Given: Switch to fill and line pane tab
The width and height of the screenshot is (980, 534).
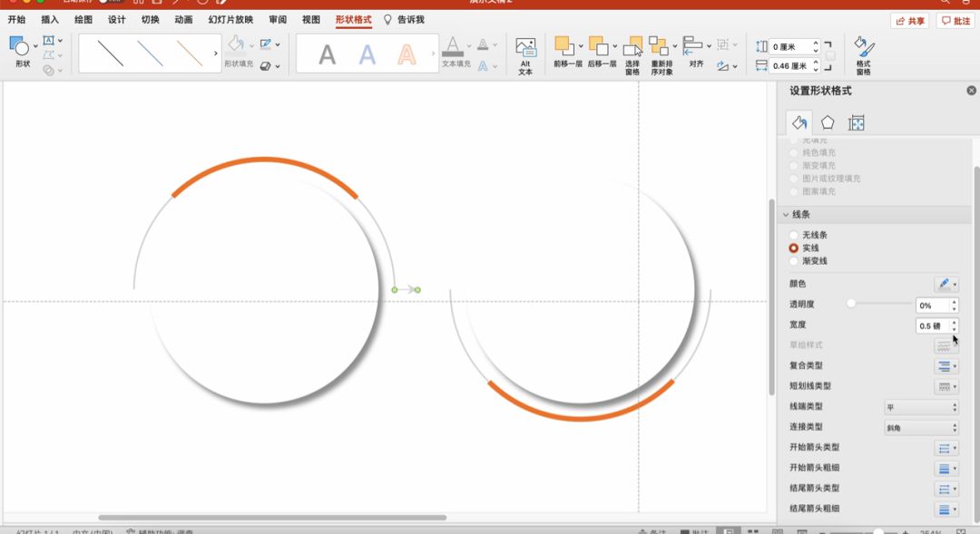Looking at the screenshot, I should coord(799,122).
